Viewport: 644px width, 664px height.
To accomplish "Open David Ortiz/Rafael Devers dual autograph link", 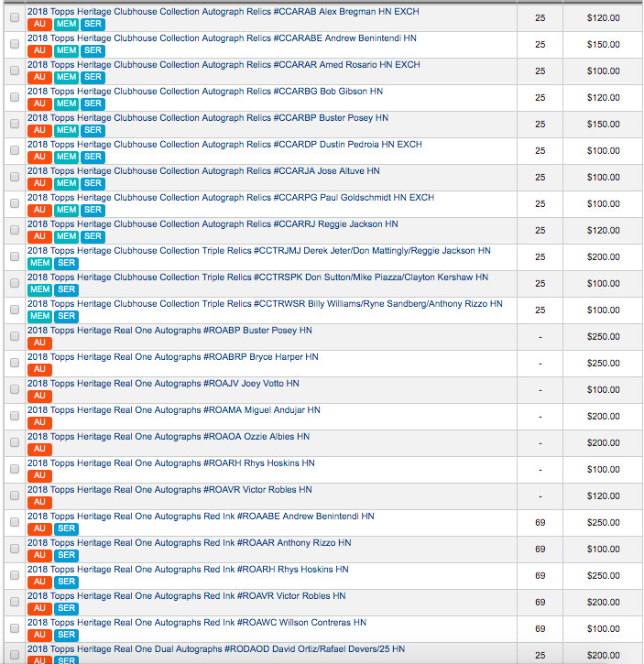I will coord(216,649).
